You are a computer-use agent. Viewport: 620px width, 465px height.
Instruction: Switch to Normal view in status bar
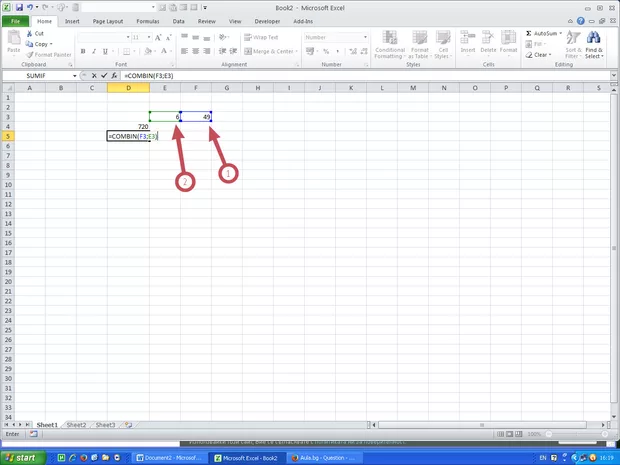[x=500, y=434]
